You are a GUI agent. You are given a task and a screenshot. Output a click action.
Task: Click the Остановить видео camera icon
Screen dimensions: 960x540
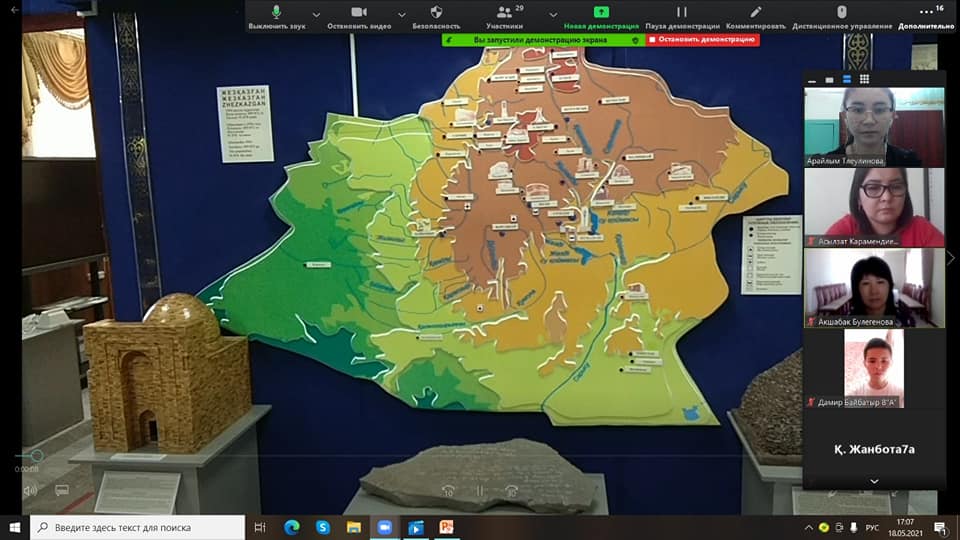pyautogui.click(x=359, y=16)
